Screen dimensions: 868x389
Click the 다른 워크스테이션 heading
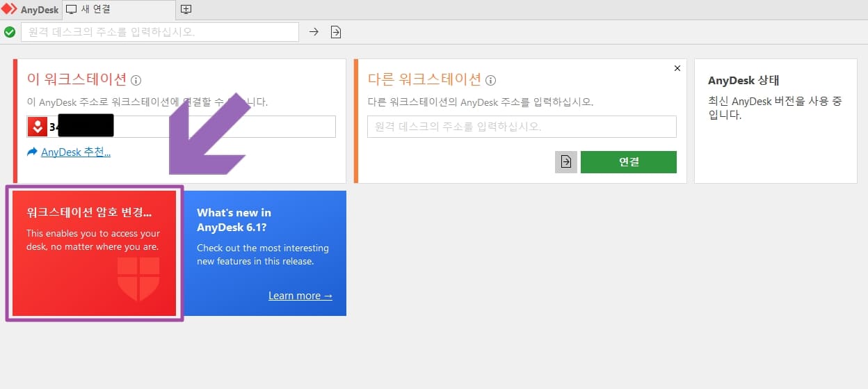424,79
